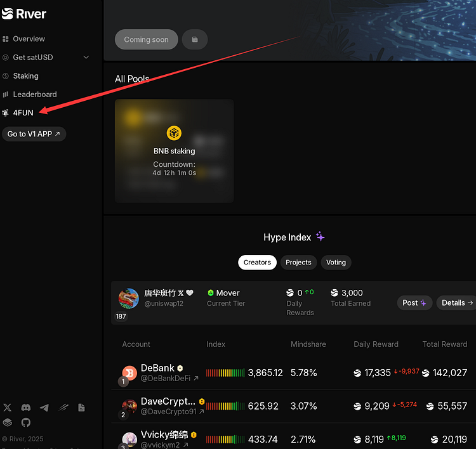This screenshot has width=476, height=449.
Task: Click the sparkle icon next to Hype Index
Action: pos(320,237)
